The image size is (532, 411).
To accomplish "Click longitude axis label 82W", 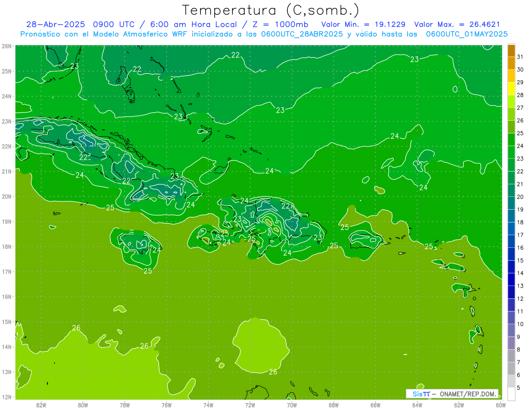I will point(41,404).
